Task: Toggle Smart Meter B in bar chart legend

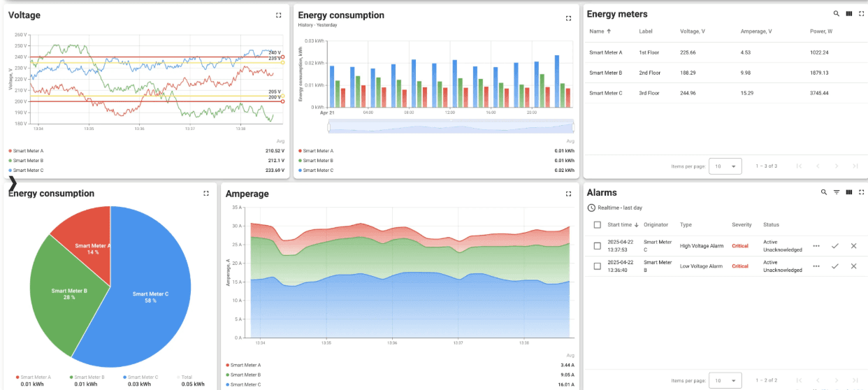Action: click(316, 161)
